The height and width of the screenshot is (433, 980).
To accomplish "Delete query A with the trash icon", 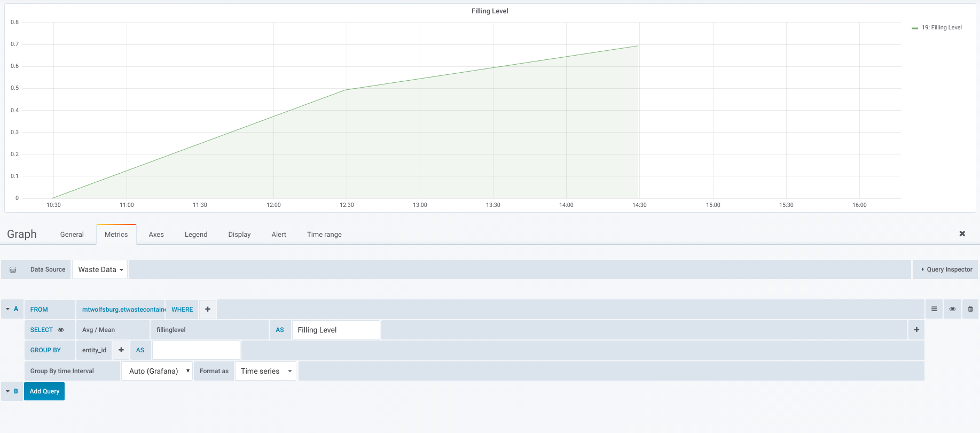I will coord(970,309).
